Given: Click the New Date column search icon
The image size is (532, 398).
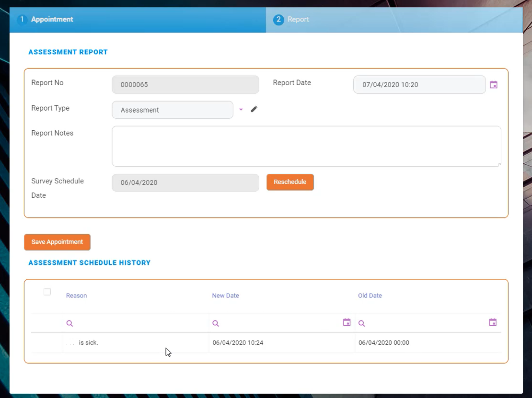Looking at the screenshot, I should [x=216, y=324].
